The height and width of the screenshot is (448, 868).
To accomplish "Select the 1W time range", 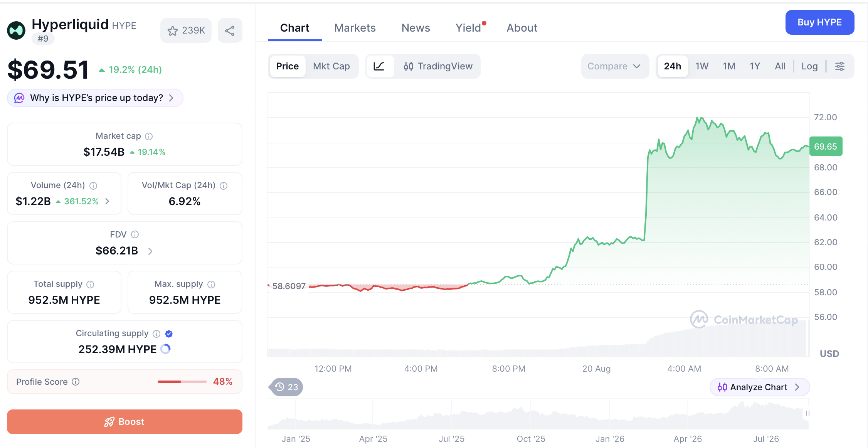I will tap(702, 66).
